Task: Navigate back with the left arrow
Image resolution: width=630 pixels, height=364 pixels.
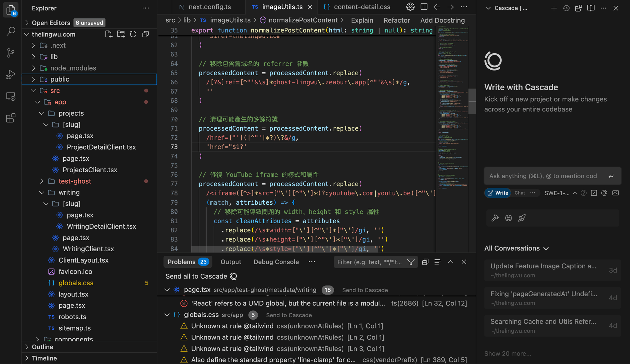Action: (437, 7)
